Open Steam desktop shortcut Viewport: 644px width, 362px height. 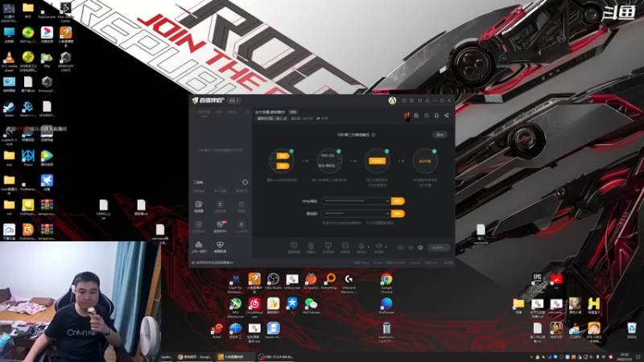point(9,109)
